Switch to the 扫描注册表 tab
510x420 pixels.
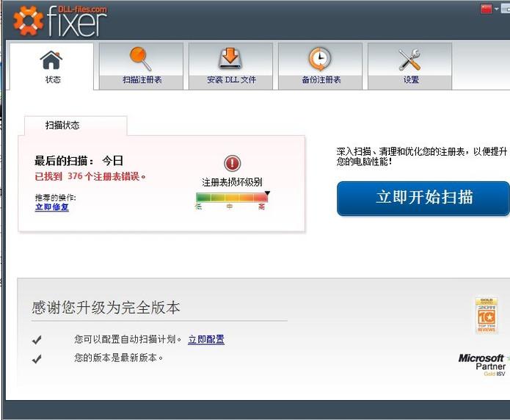[x=141, y=66]
